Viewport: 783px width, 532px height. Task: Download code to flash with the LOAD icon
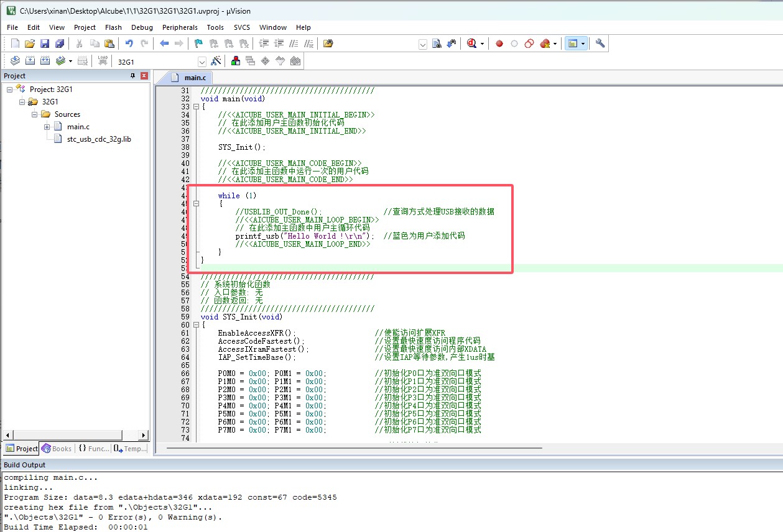click(103, 61)
